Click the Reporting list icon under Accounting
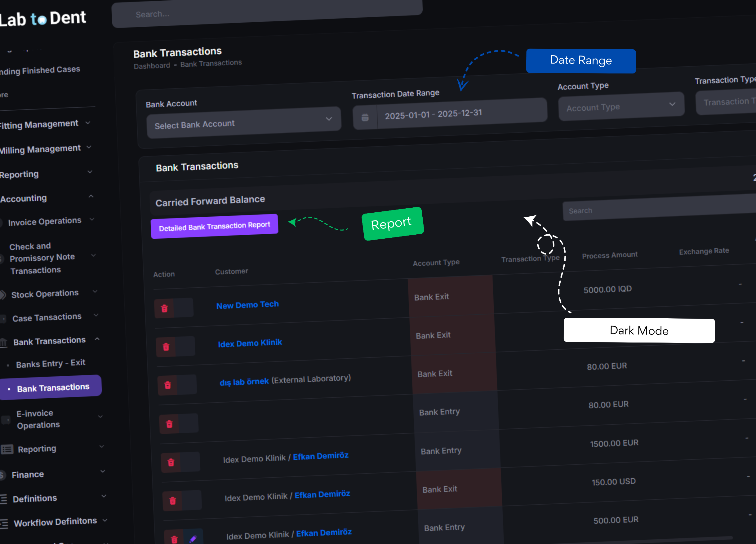Image resolution: width=756 pixels, height=544 pixels. click(7, 449)
